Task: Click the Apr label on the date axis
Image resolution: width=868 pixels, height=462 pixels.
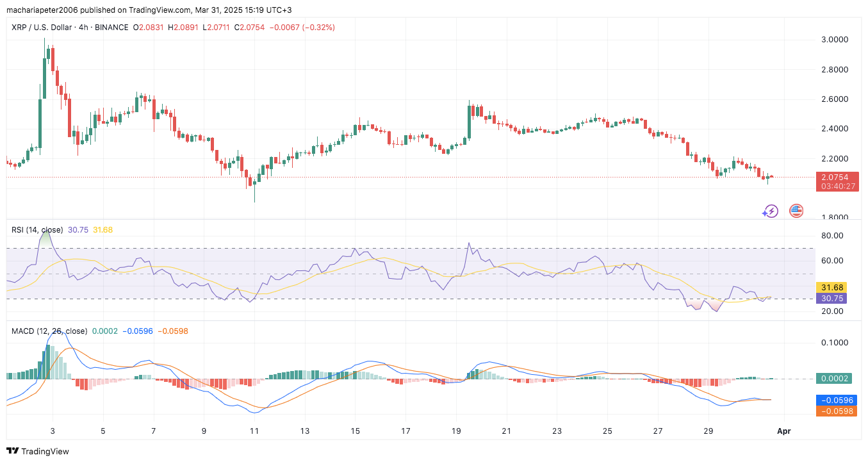Action: [784, 431]
